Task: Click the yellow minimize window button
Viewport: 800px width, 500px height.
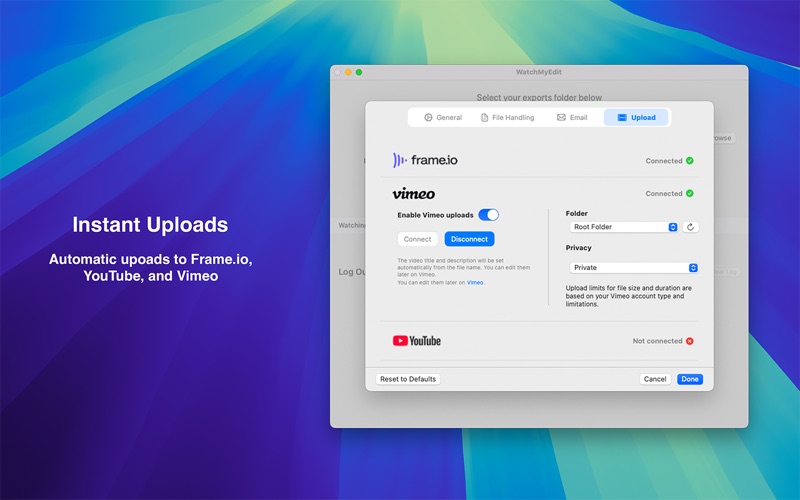Action: pyautogui.click(x=348, y=72)
